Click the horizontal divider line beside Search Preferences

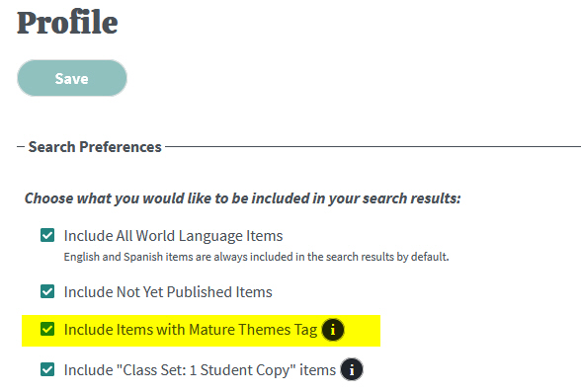pos(373,146)
